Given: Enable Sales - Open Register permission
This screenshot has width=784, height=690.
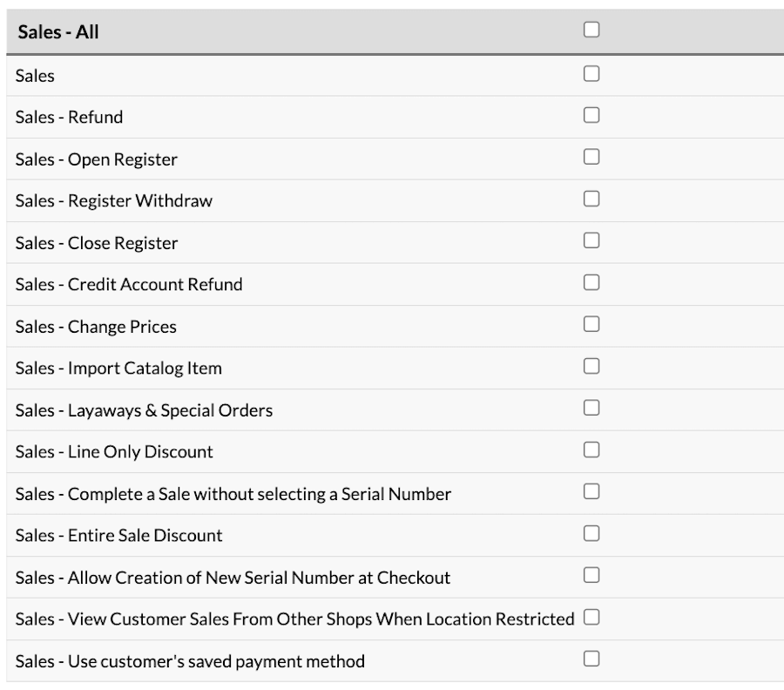Looking at the screenshot, I should pos(591,157).
